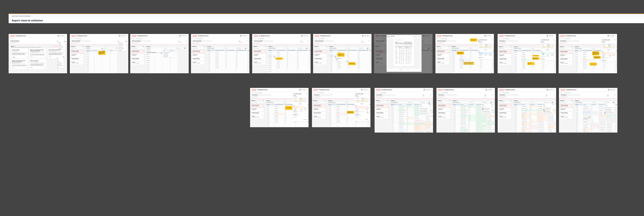Open the ellipsis menu in the fourth top-row frame
Screen dimensions: 644x216
(247, 41)
